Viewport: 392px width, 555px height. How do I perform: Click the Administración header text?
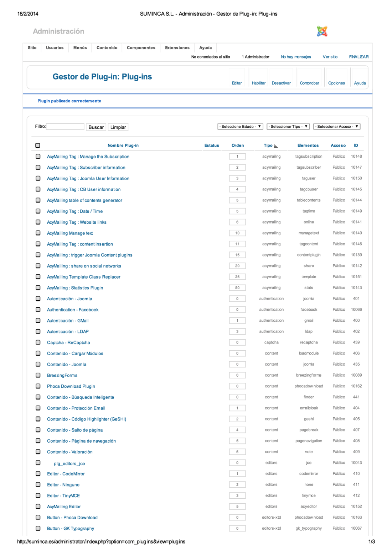(58, 31)
